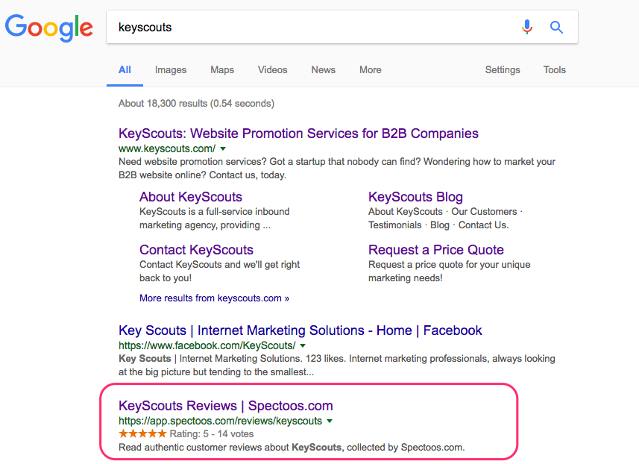Open the Tools menu
The height and width of the screenshot is (464, 639).
[554, 70]
